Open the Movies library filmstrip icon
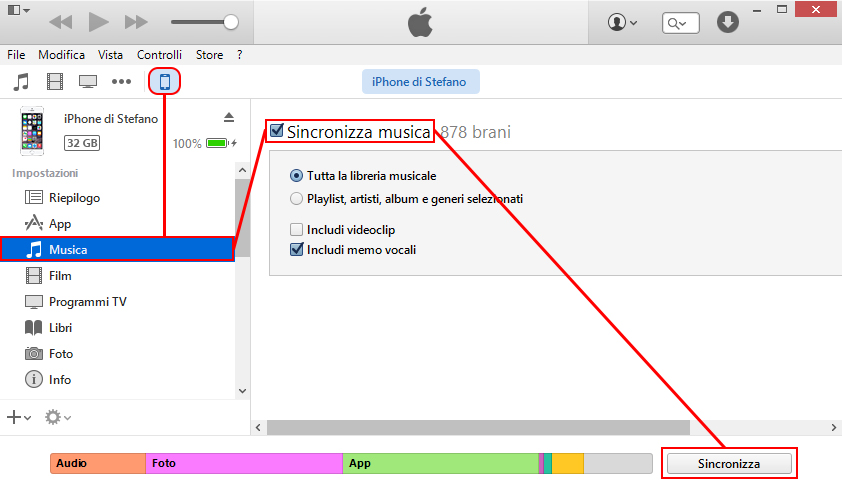 click(x=55, y=82)
